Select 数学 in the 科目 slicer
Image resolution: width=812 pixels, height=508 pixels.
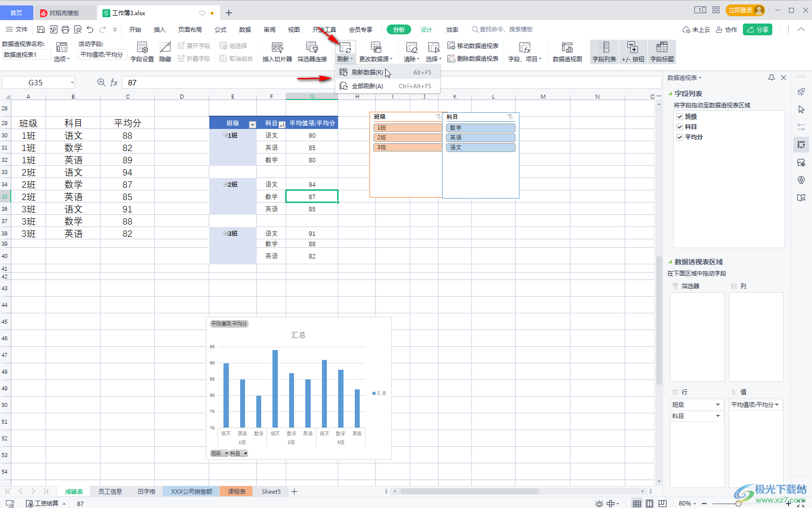(x=481, y=127)
